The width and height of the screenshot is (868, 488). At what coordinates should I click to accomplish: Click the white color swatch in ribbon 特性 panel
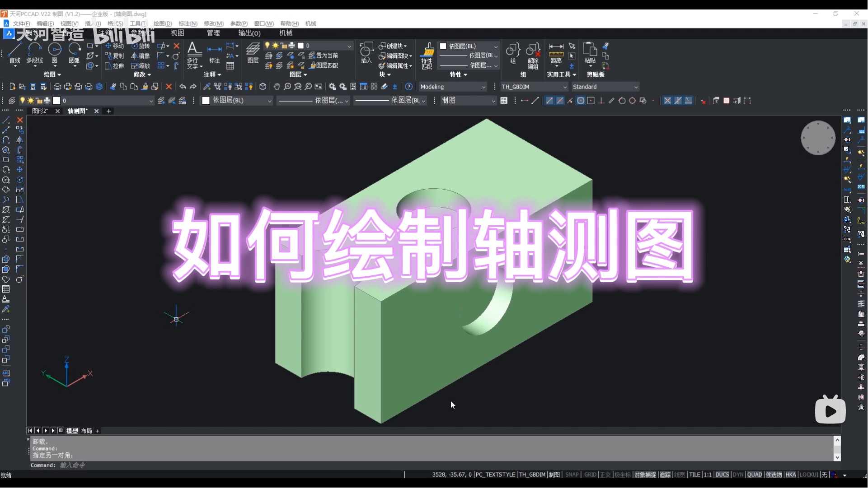click(x=443, y=46)
